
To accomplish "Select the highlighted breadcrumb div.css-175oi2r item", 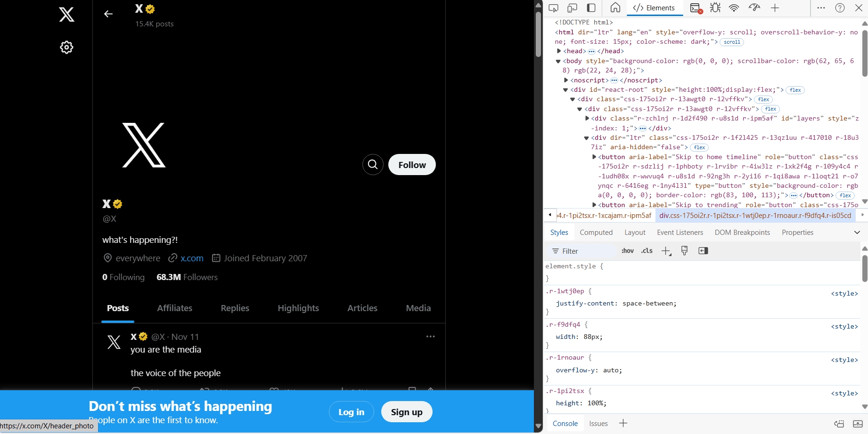I will (x=755, y=216).
